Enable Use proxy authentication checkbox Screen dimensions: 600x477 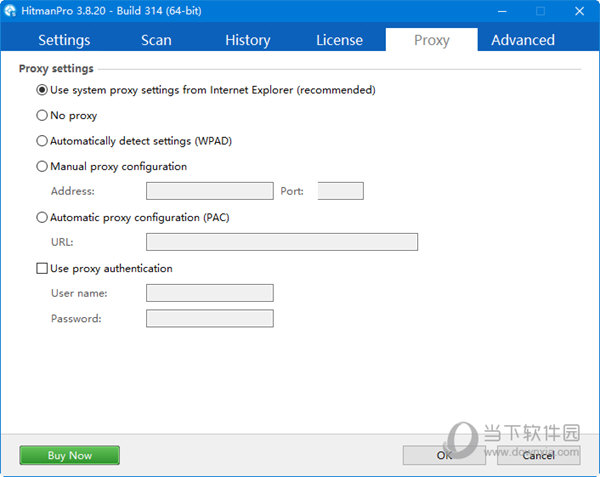[x=42, y=268]
